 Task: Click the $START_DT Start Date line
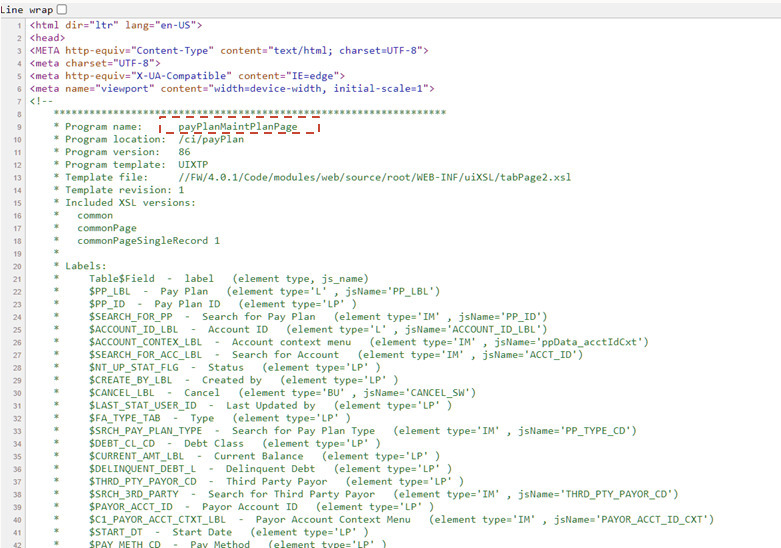pos(229,533)
